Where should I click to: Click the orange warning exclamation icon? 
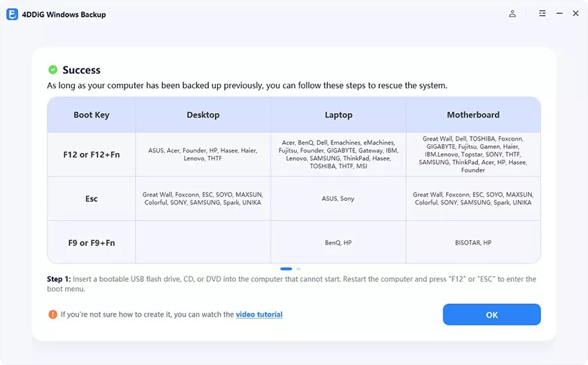click(x=53, y=314)
